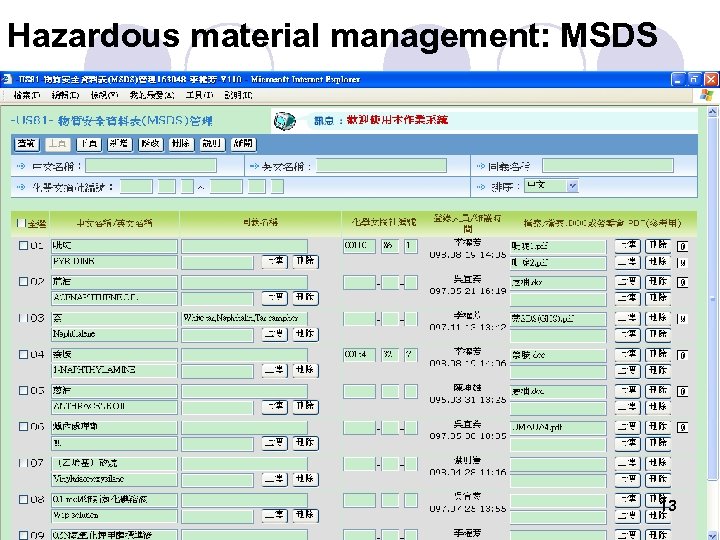Open the view-file icon for row 01 second file

click(682, 263)
